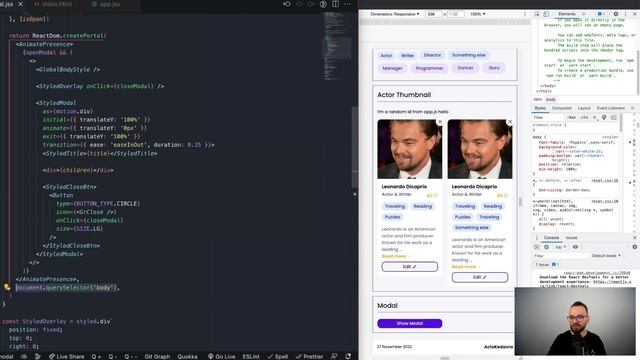Toggle the device toolbar icon
The width and height of the screenshot is (640, 360).
pyautogui.click(x=546, y=14)
